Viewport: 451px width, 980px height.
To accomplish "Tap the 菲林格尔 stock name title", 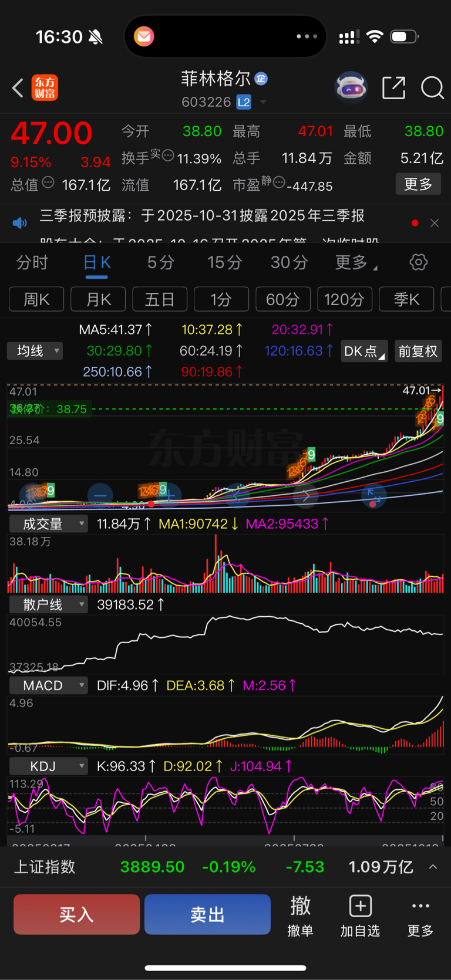I will point(216,79).
